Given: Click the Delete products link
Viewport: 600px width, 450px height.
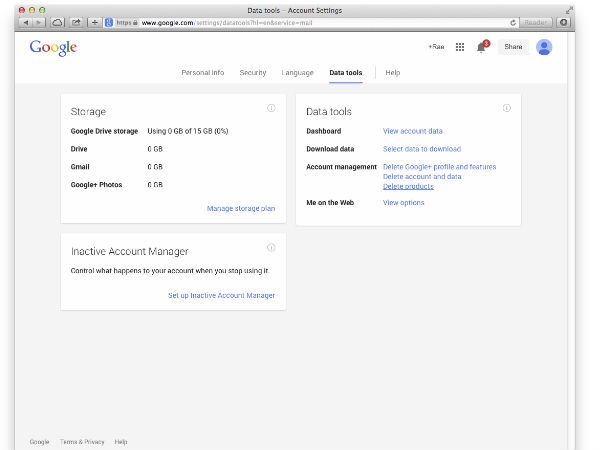Looking at the screenshot, I should click(408, 186).
